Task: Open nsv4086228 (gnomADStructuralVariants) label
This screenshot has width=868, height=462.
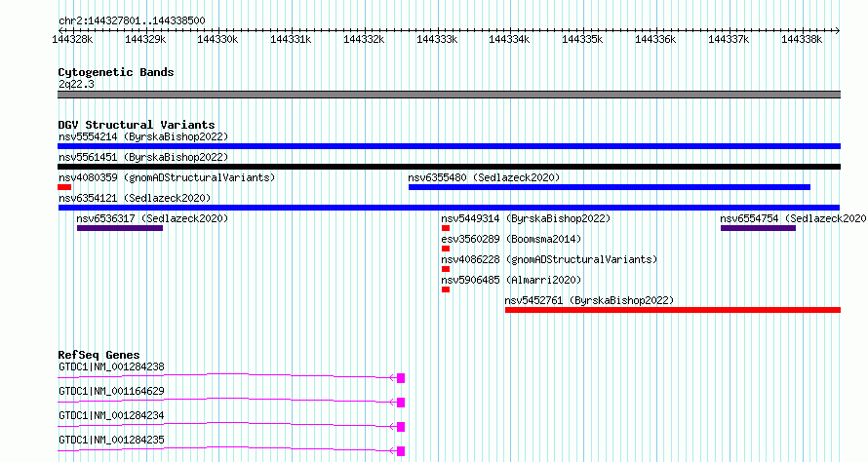Action: 549,259
